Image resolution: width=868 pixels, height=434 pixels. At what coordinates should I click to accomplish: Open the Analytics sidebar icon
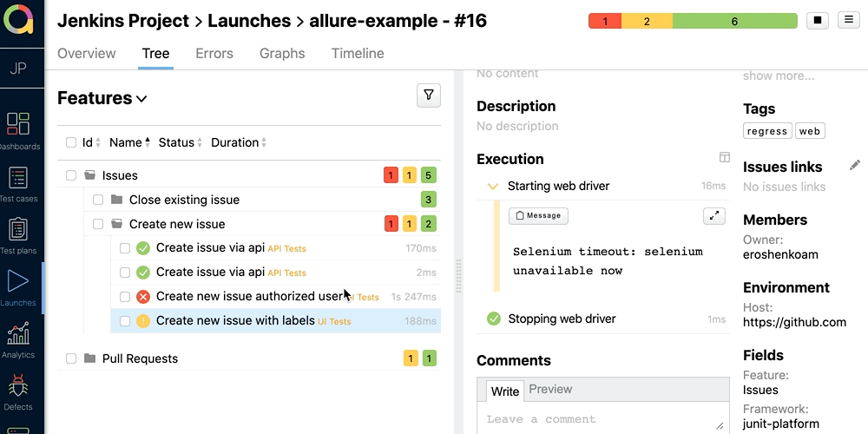click(18, 334)
